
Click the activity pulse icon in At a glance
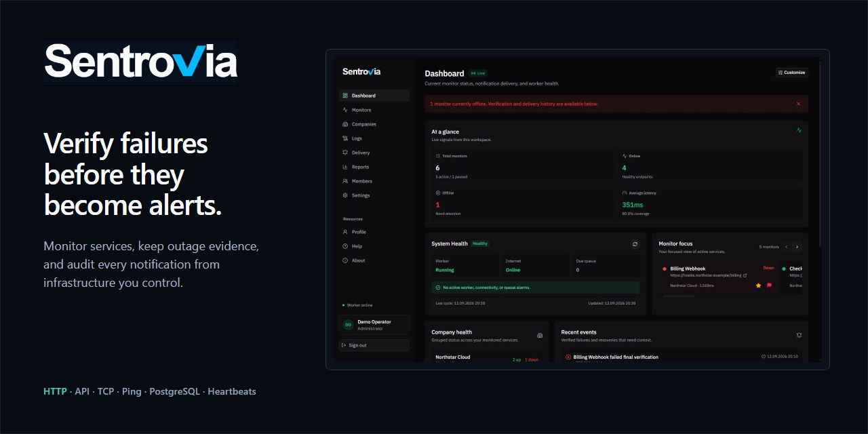[799, 130]
